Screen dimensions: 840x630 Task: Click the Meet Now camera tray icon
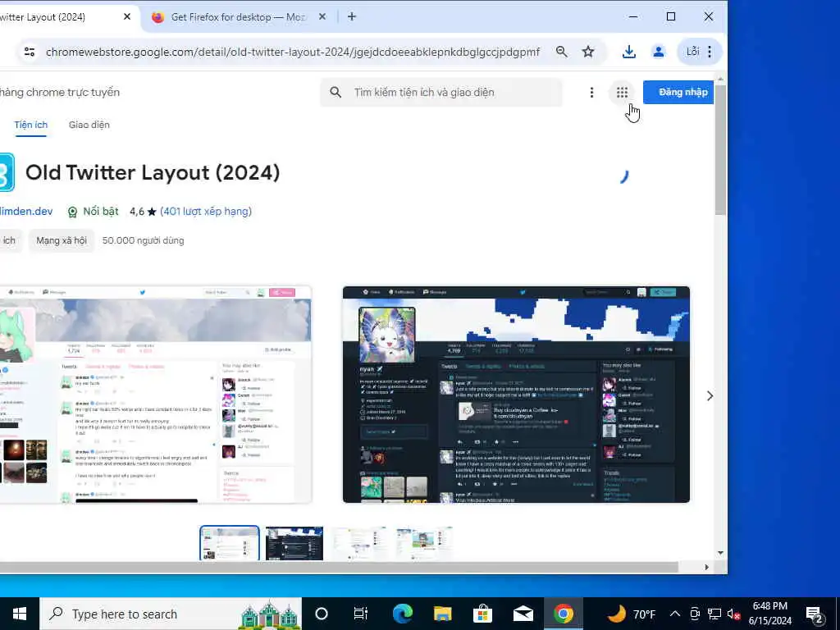pyautogui.click(x=695, y=614)
